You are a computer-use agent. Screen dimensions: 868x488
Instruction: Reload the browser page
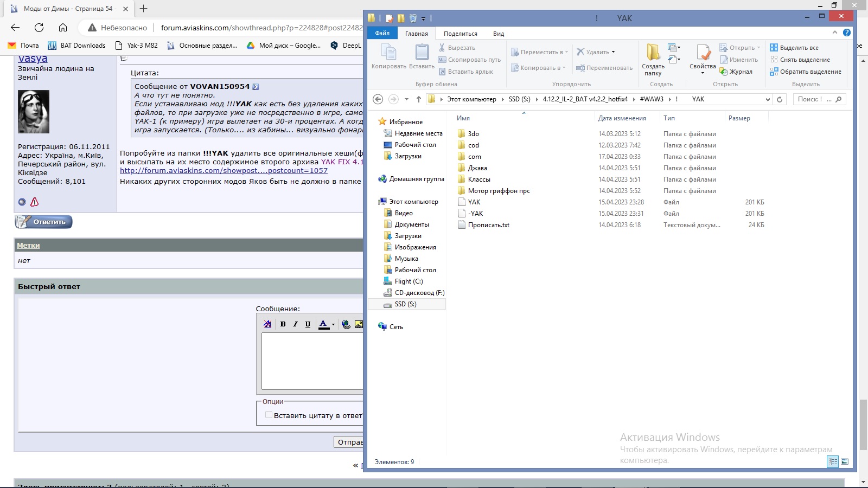[39, 28]
